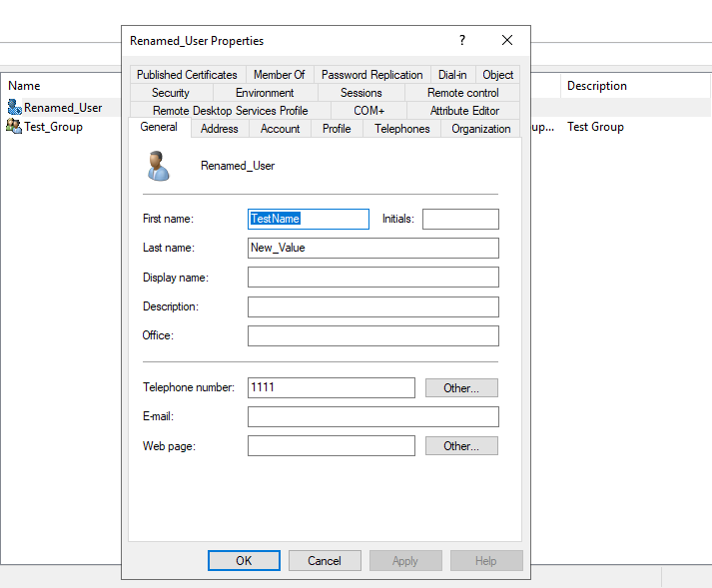
Task: Go to the Organization tab
Action: coord(480,129)
